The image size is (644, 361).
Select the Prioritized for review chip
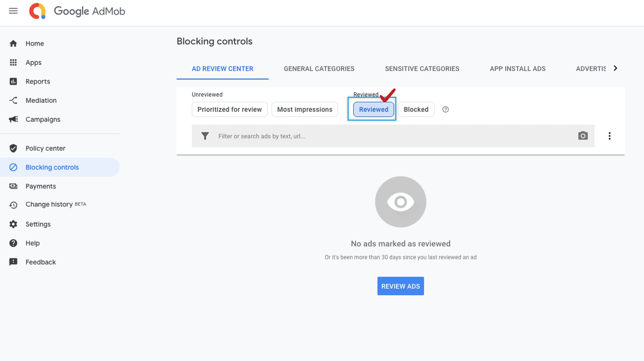coord(230,109)
